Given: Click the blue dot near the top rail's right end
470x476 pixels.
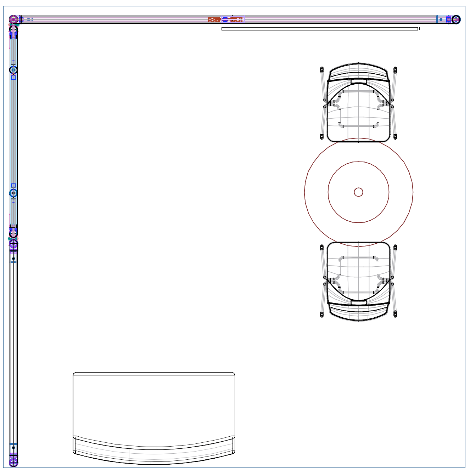Looking at the screenshot, I should (x=441, y=19).
